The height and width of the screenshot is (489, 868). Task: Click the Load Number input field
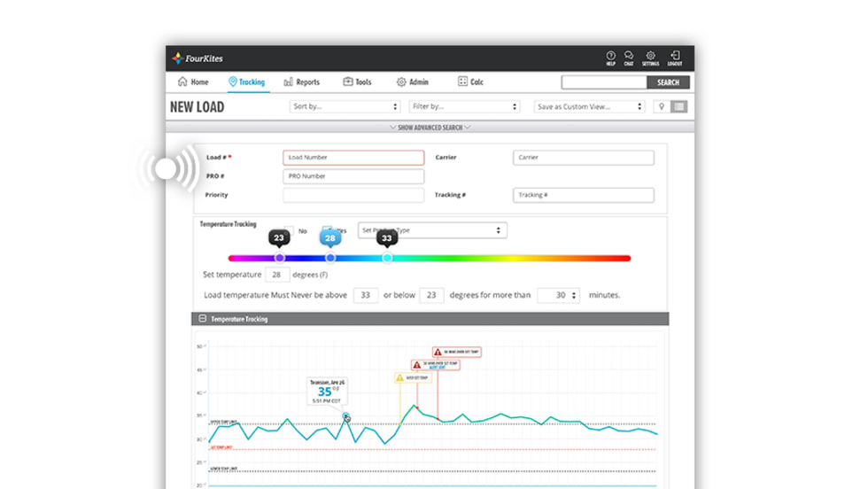353,158
